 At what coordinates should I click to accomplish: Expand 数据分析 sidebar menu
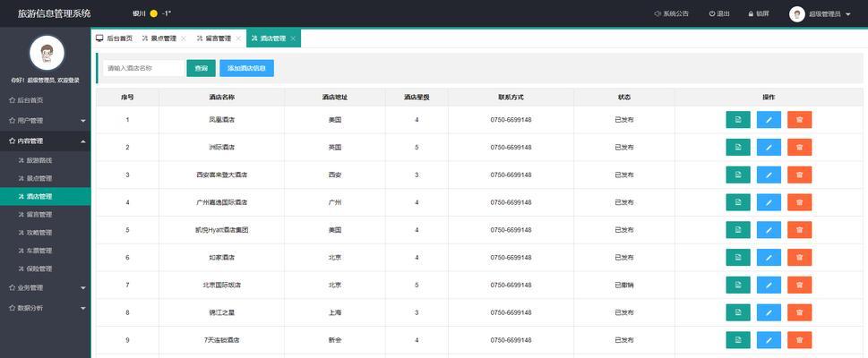click(46, 308)
